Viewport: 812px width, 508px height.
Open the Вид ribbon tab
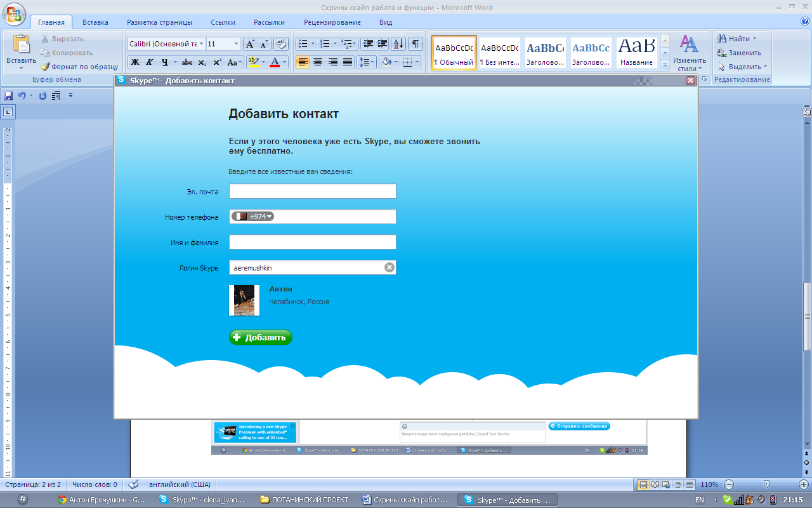pos(386,22)
